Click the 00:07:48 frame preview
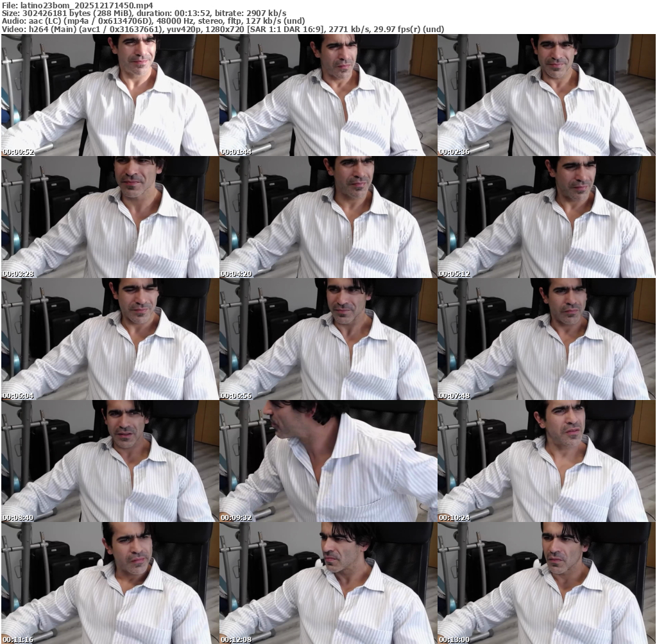Screen dimensions: 657x644 click(546, 339)
